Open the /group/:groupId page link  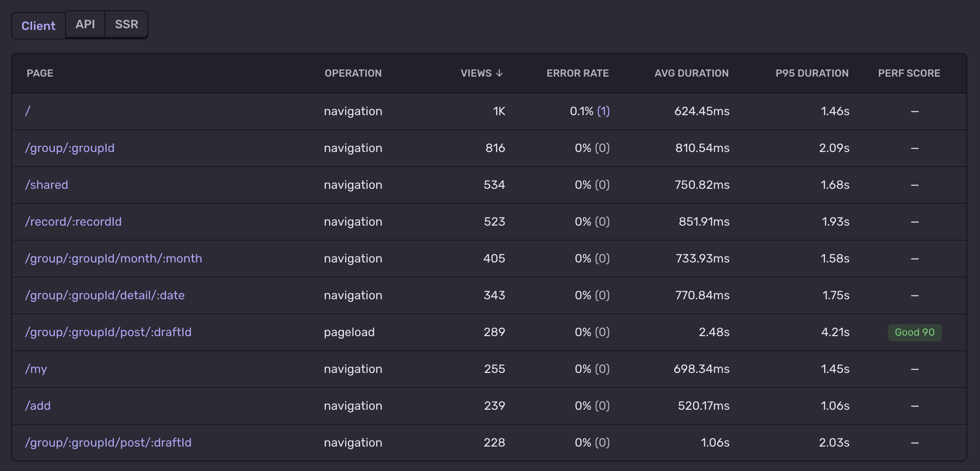point(70,148)
